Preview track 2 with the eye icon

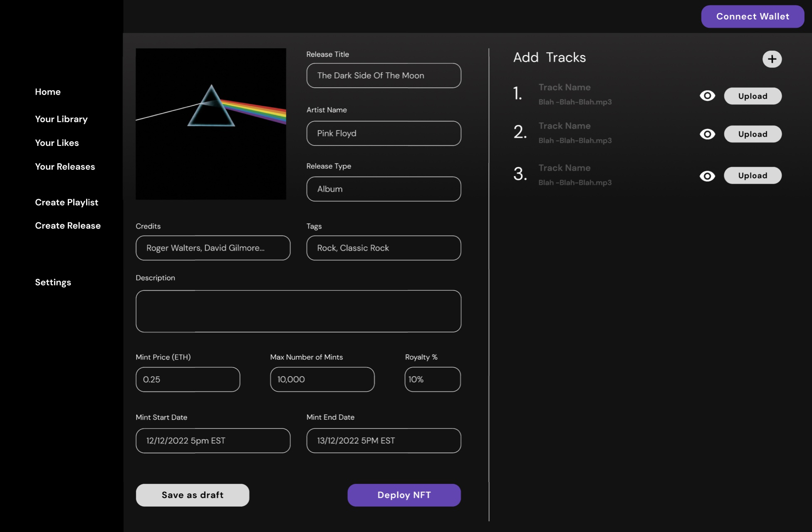point(707,134)
